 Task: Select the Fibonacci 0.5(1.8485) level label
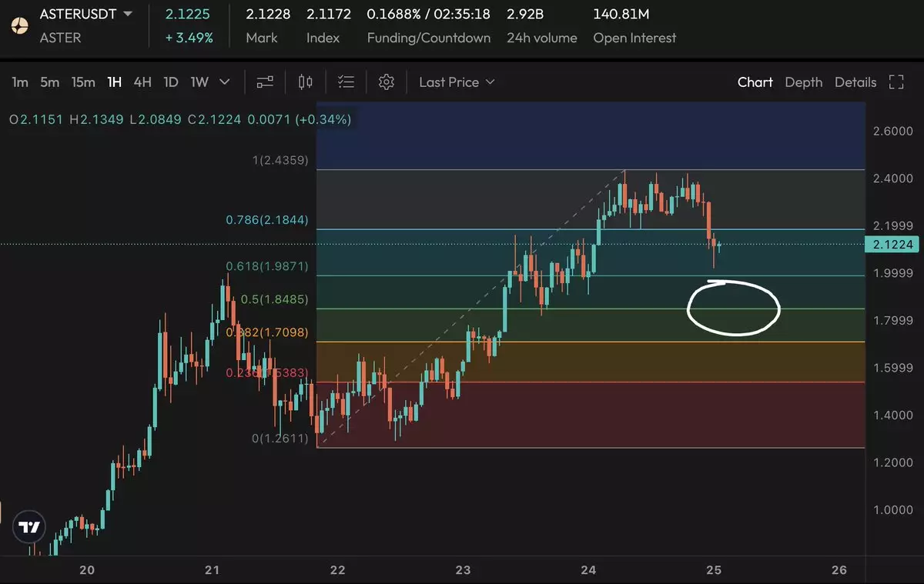[275, 299]
